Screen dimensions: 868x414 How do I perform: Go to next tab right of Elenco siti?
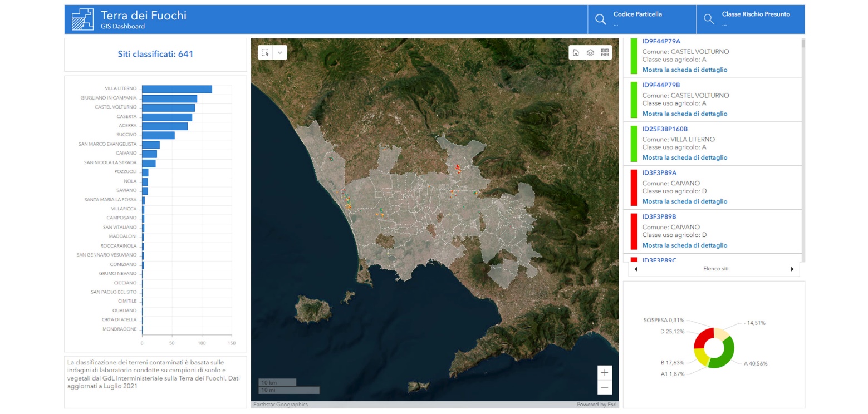click(x=792, y=269)
